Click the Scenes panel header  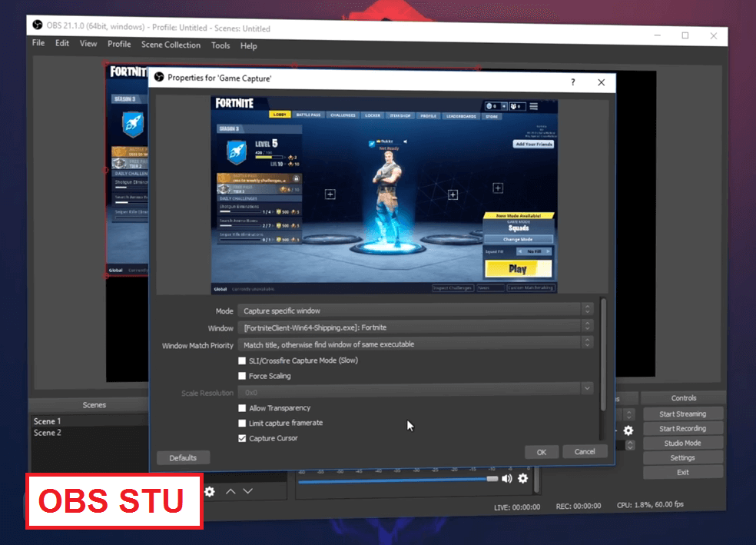(94, 404)
